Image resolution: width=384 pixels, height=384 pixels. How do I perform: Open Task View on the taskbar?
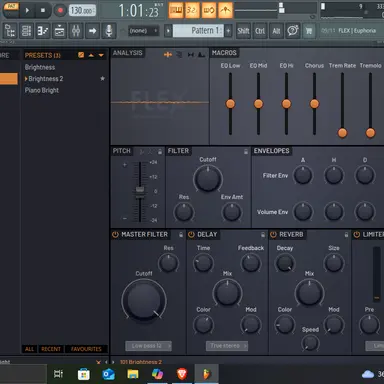tap(58, 374)
